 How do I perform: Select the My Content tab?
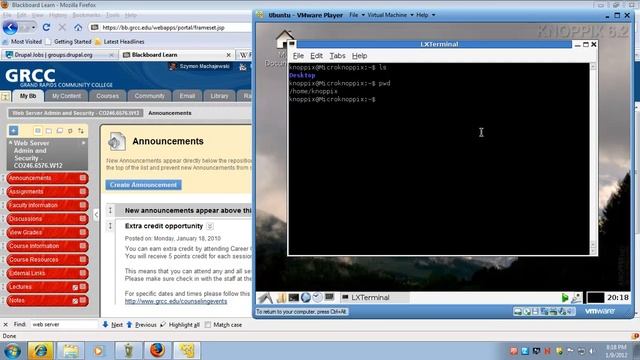pos(67,96)
